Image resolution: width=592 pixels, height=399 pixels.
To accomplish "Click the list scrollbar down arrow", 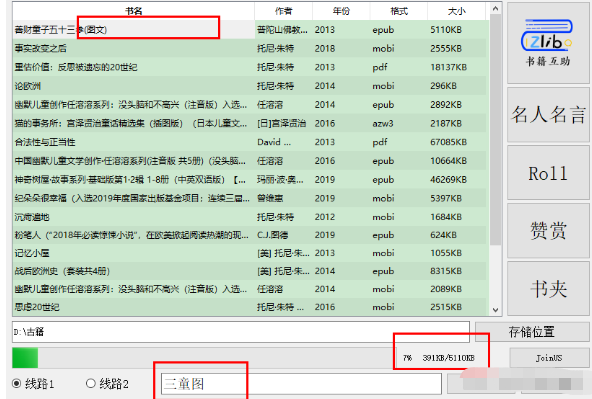I will coord(496,310).
